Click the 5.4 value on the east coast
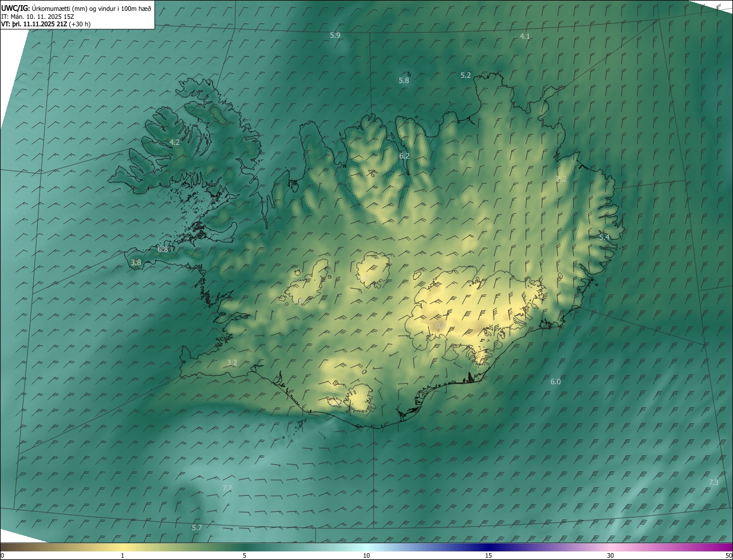The width and height of the screenshot is (733, 560). click(604, 237)
